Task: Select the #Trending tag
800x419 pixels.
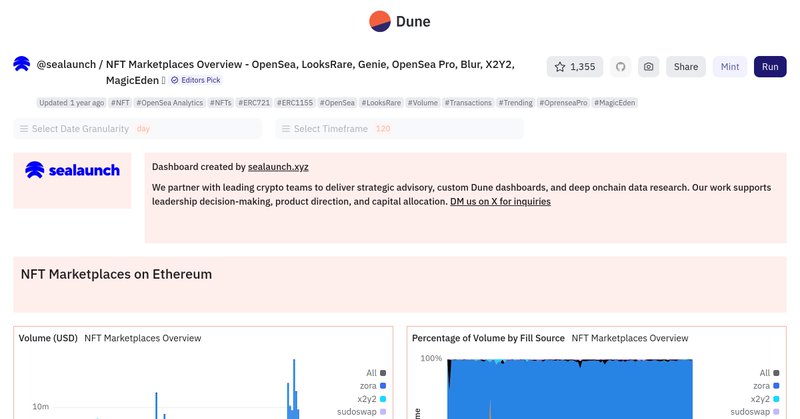Action: [x=515, y=103]
